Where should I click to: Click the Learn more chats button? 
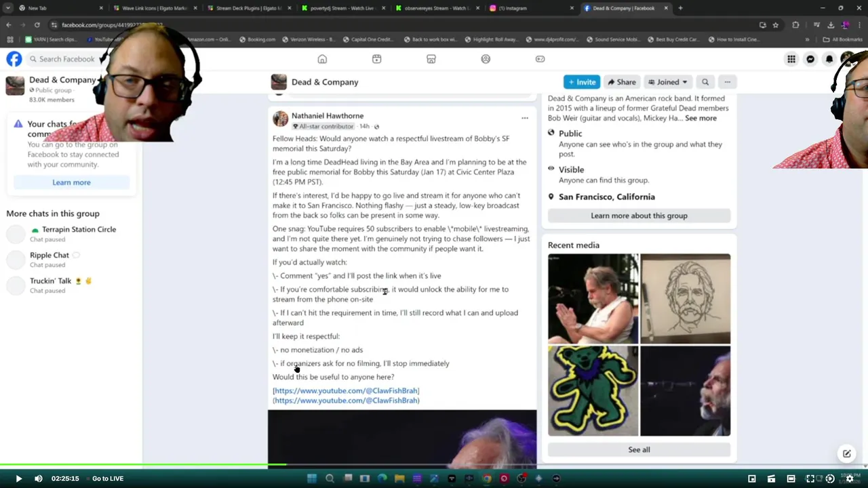[x=71, y=182]
